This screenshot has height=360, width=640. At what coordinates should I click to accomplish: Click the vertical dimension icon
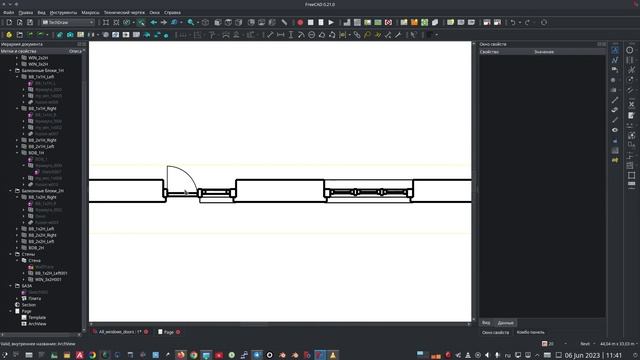(x=291, y=35)
